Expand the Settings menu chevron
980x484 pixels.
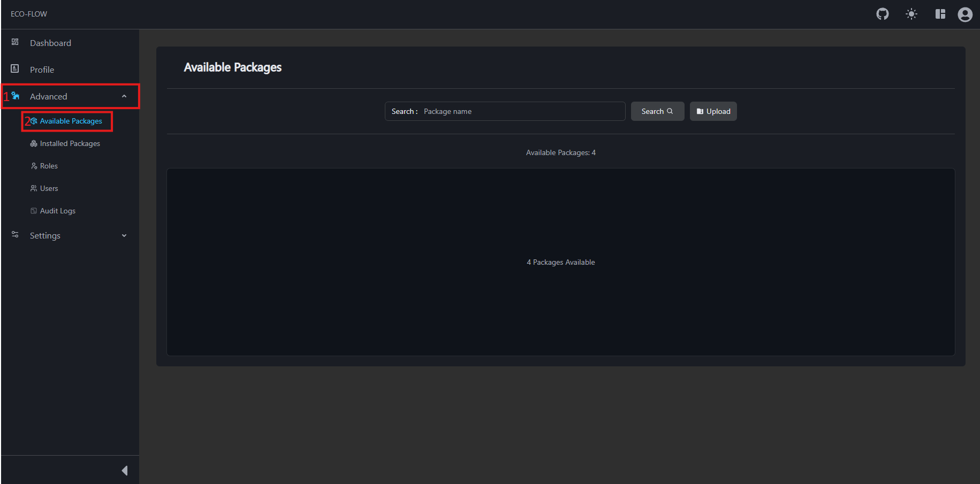[124, 235]
